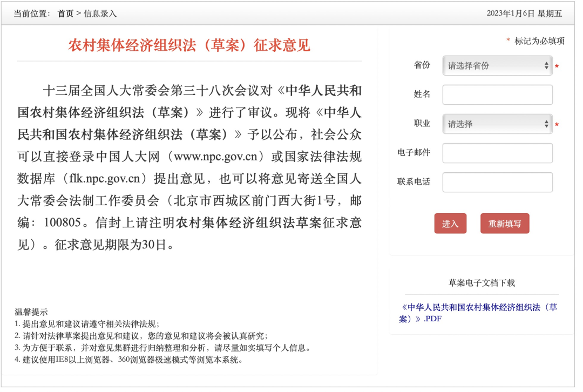Click the 重新填写 reset button
Screen dimensions: 583x392
coord(504,224)
